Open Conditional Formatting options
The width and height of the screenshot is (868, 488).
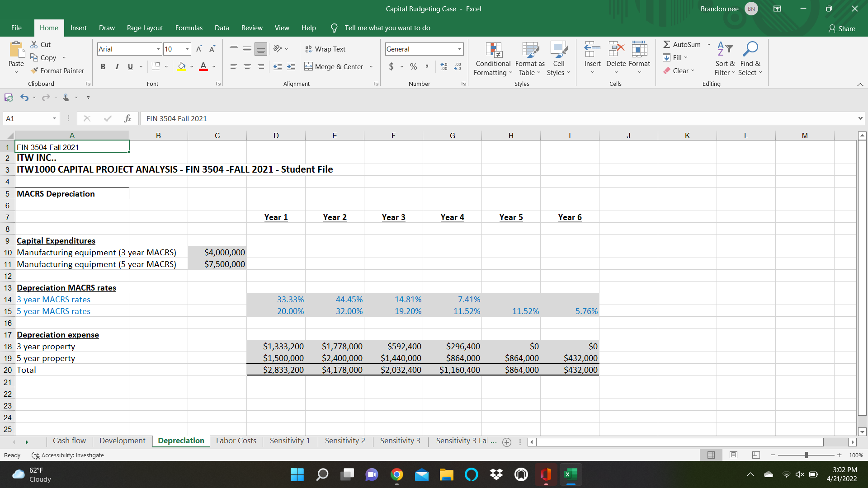(492, 59)
